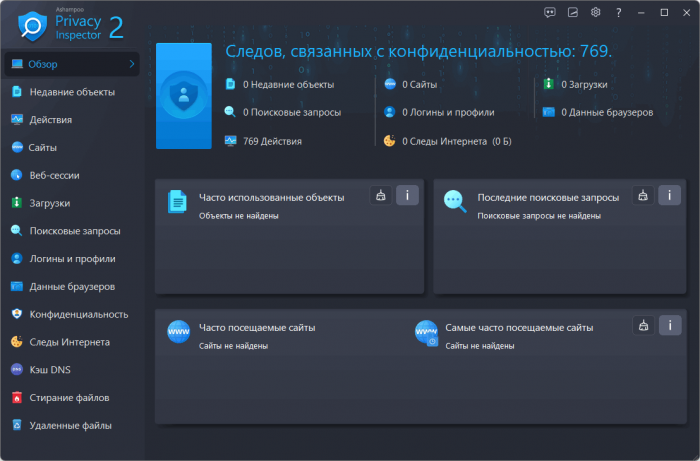Click the blue shield overview thumbnail
This screenshot has height=461, width=700.
[x=183, y=96]
